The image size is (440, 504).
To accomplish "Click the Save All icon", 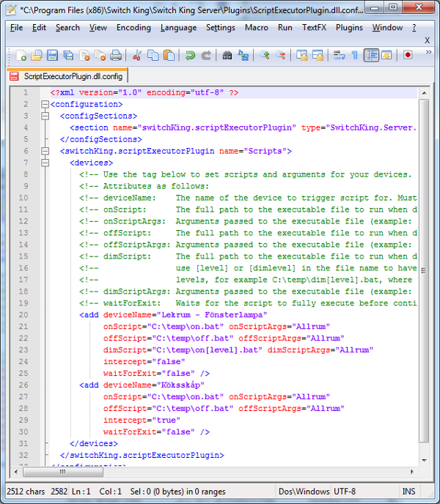I will click(68, 56).
